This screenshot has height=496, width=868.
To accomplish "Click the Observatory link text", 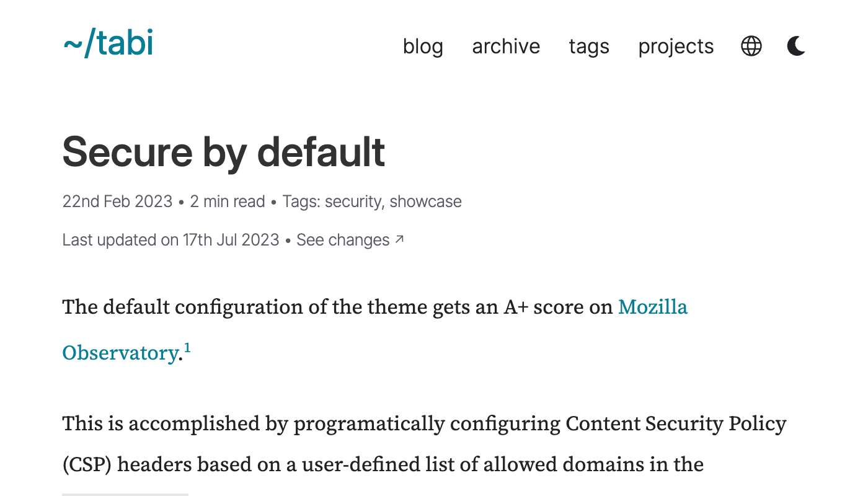I will pos(120,353).
